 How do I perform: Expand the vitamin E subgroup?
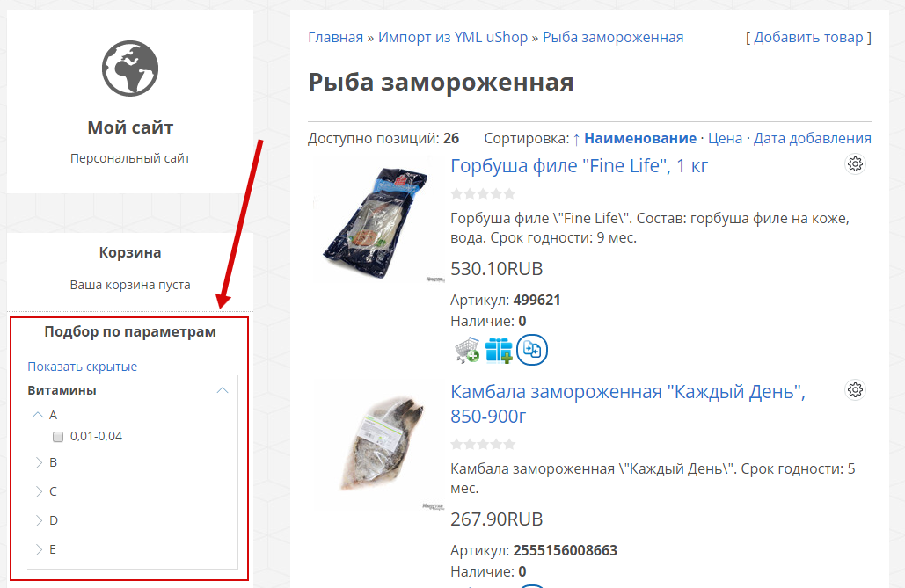[x=39, y=549]
